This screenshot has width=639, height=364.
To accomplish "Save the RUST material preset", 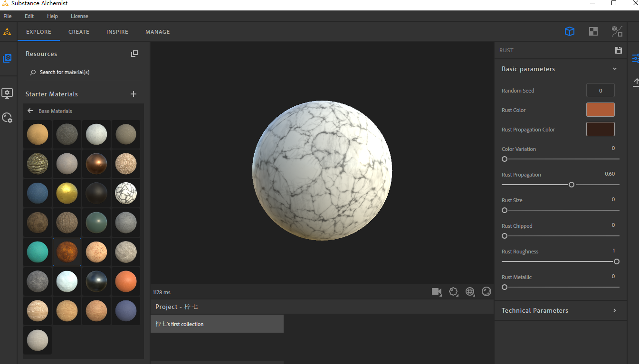I will [618, 50].
